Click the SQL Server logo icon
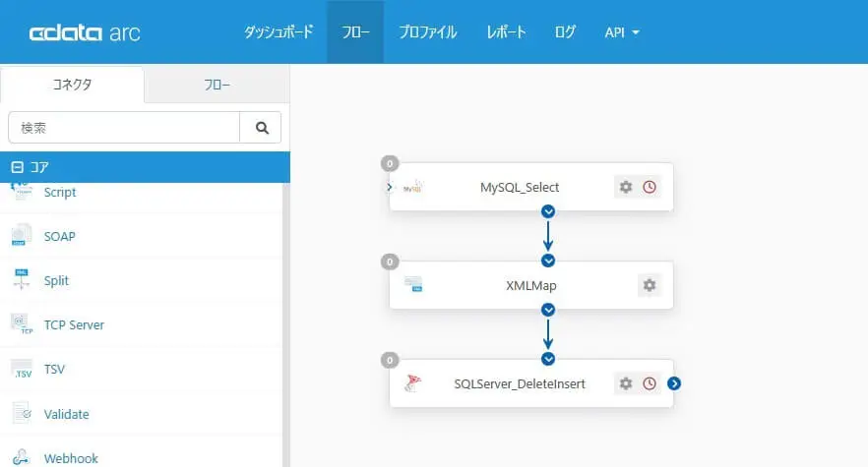Viewport: 868px width, 467px height. tap(412, 382)
